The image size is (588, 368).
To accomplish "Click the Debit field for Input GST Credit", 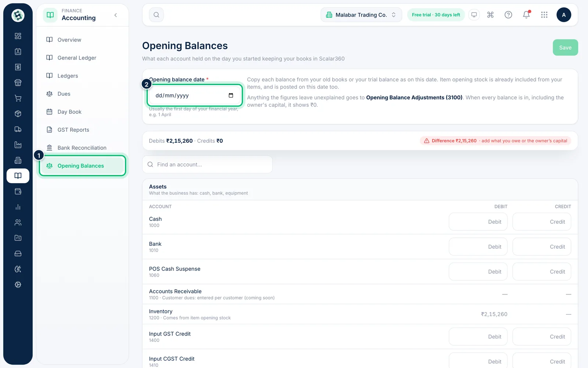I will coord(478,337).
